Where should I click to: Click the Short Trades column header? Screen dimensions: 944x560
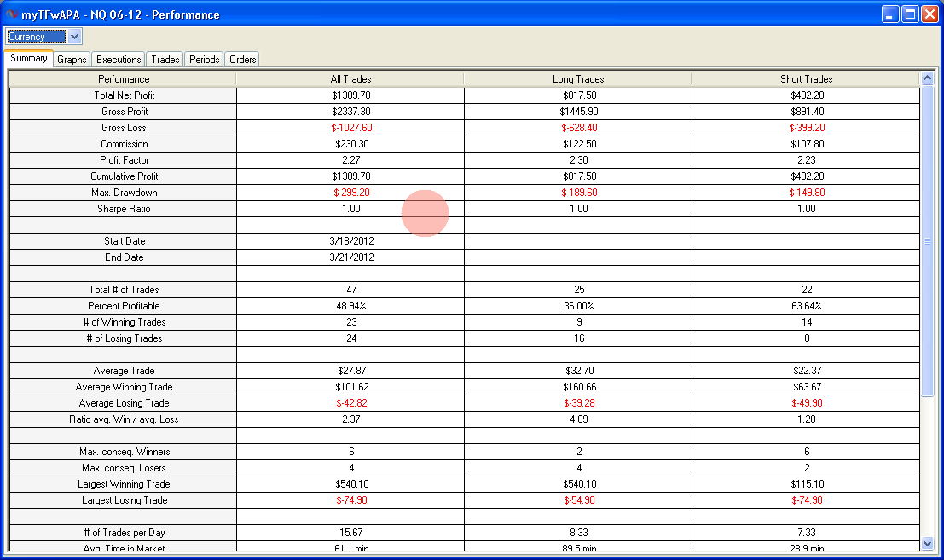806,78
